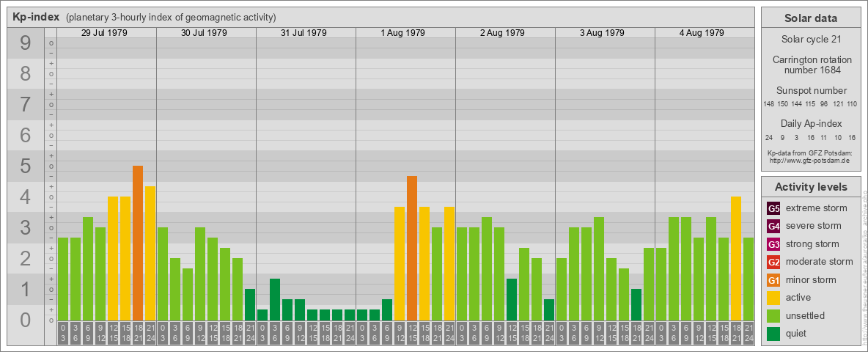The width and height of the screenshot is (868, 352).
Task: Click the yellow 21-24 bar on 29 Jul 1979
Action: (150, 254)
